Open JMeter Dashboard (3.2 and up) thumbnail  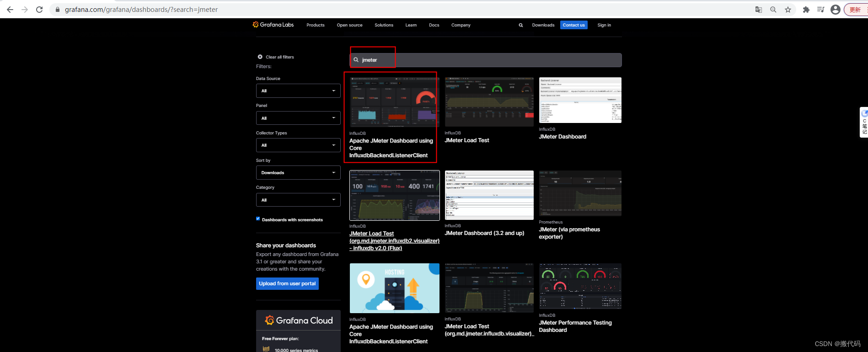489,195
